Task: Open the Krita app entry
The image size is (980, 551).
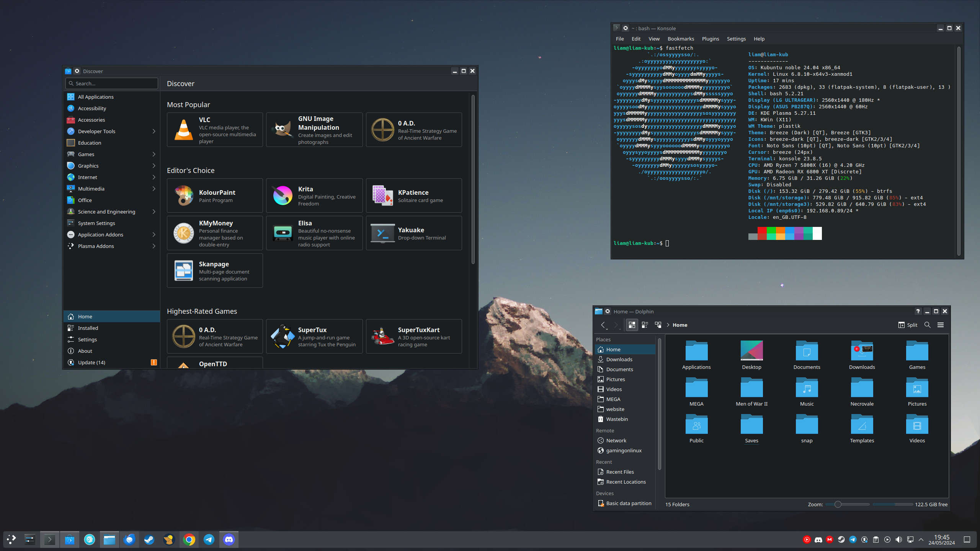Action: tap(314, 196)
